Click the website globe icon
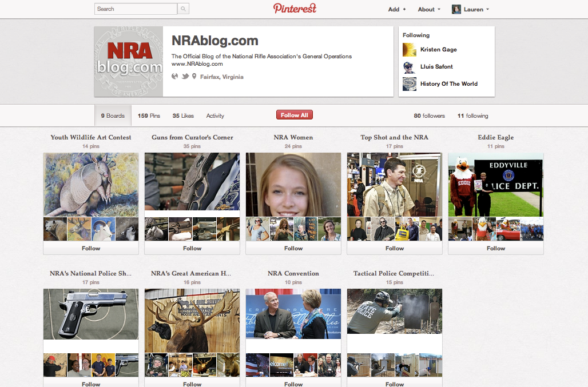The image size is (588, 387). [175, 76]
